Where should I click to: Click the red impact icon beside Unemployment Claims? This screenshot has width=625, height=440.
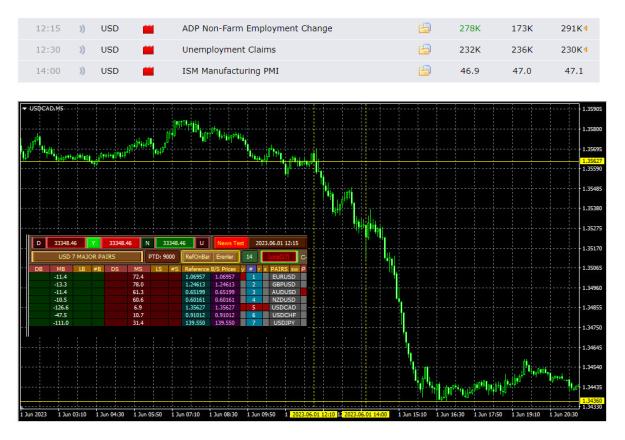tap(148, 50)
